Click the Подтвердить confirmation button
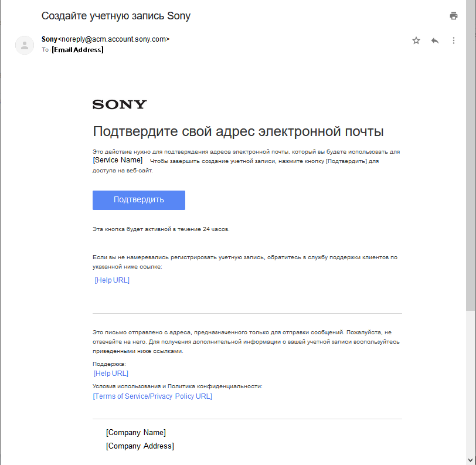 138,200
